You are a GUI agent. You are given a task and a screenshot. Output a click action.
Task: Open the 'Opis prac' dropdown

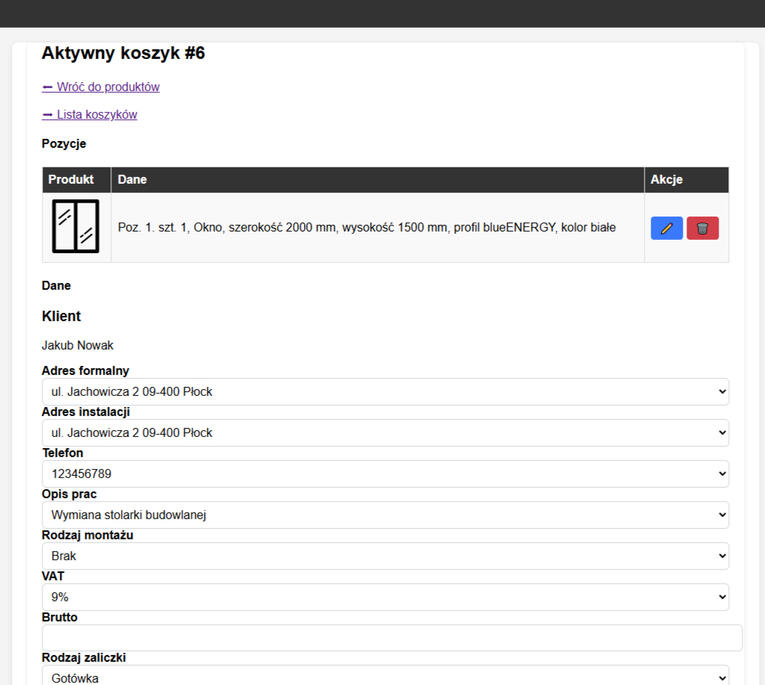point(385,515)
